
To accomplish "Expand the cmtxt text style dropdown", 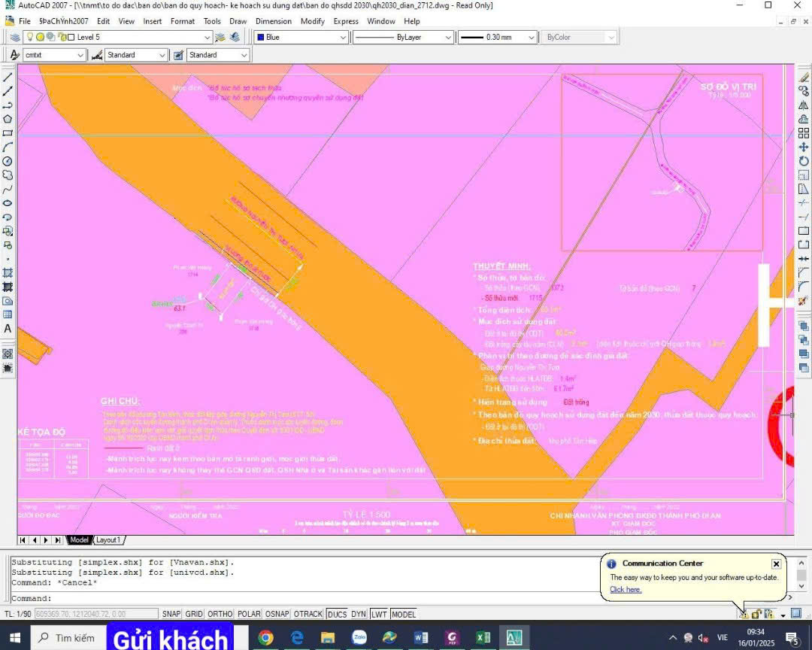I will [80, 55].
